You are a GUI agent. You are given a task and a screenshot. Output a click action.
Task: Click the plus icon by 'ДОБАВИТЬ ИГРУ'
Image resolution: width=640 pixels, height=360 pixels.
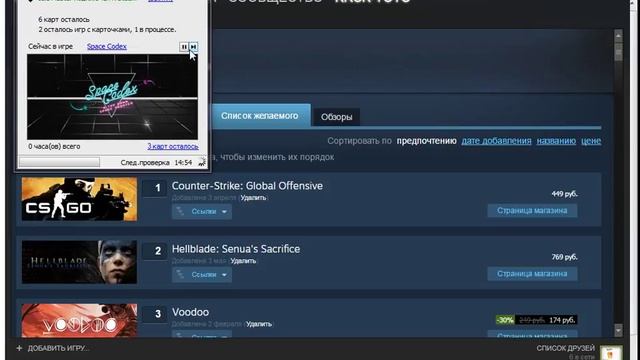[x=19, y=348]
